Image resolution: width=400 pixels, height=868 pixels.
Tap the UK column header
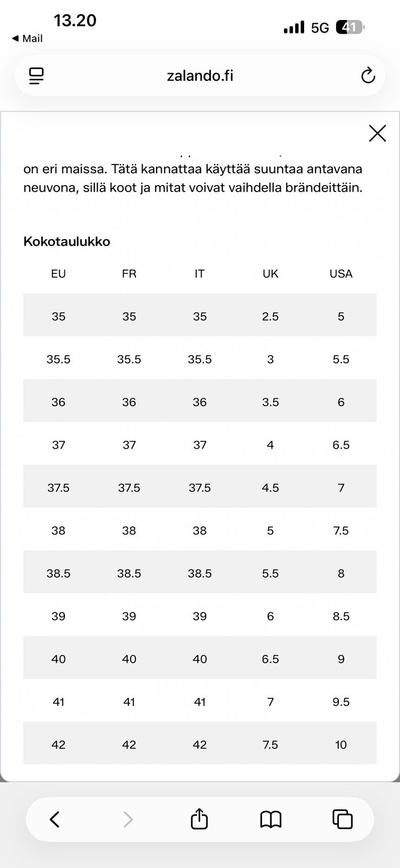point(270,273)
